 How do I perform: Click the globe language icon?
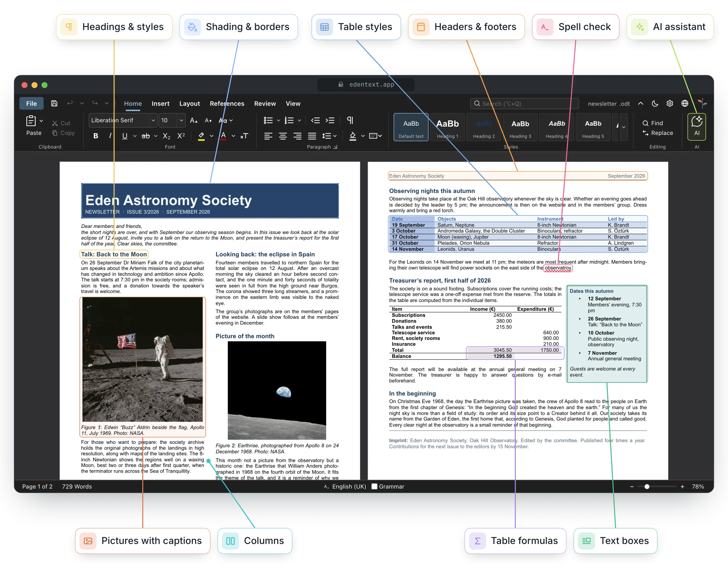(x=685, y=103)
